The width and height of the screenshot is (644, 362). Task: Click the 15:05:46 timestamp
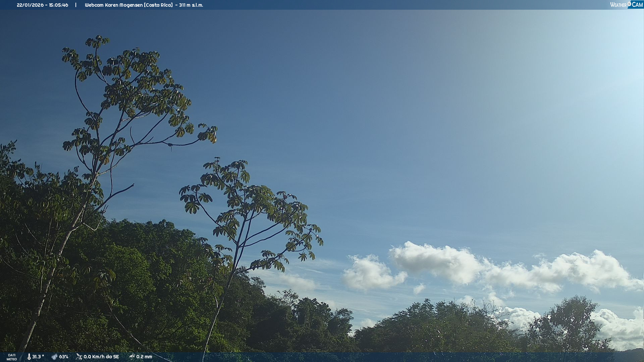click(59, 5)
